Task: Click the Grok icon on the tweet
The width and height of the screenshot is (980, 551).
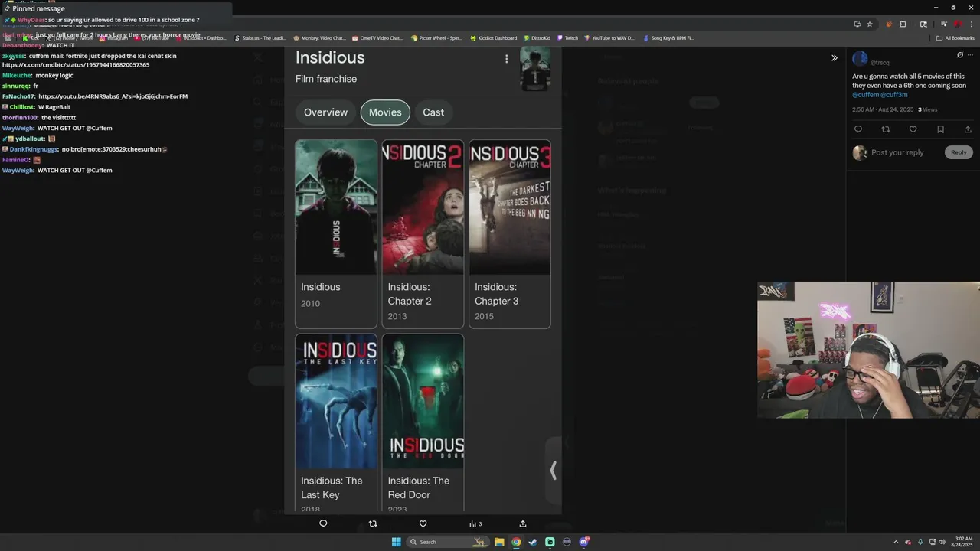Action: (x=960, y=55)
